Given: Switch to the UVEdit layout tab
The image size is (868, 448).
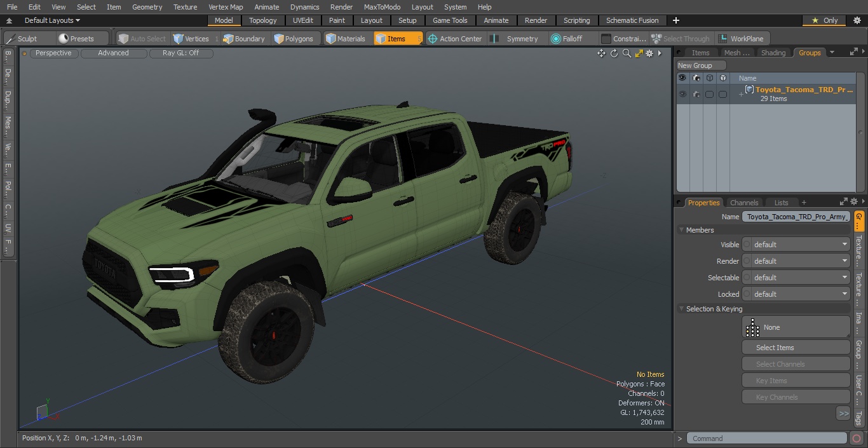Looking at the screenshot, I should coord(303,20).
